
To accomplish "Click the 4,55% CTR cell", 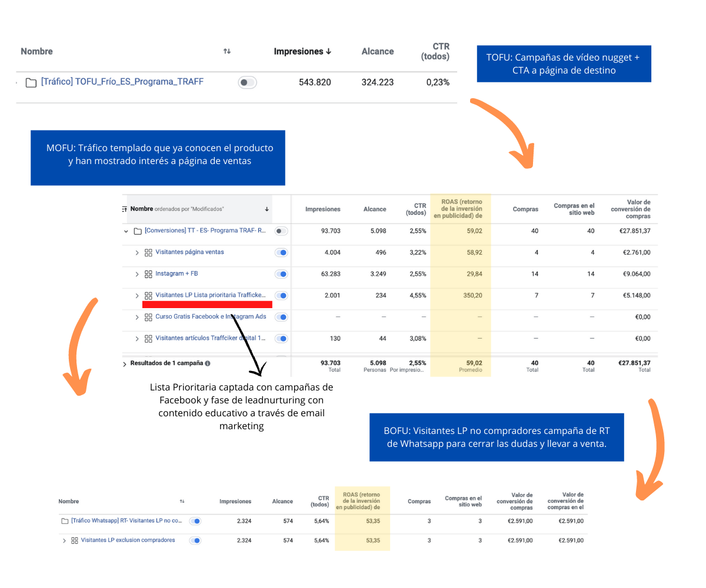I will point(418,296).
